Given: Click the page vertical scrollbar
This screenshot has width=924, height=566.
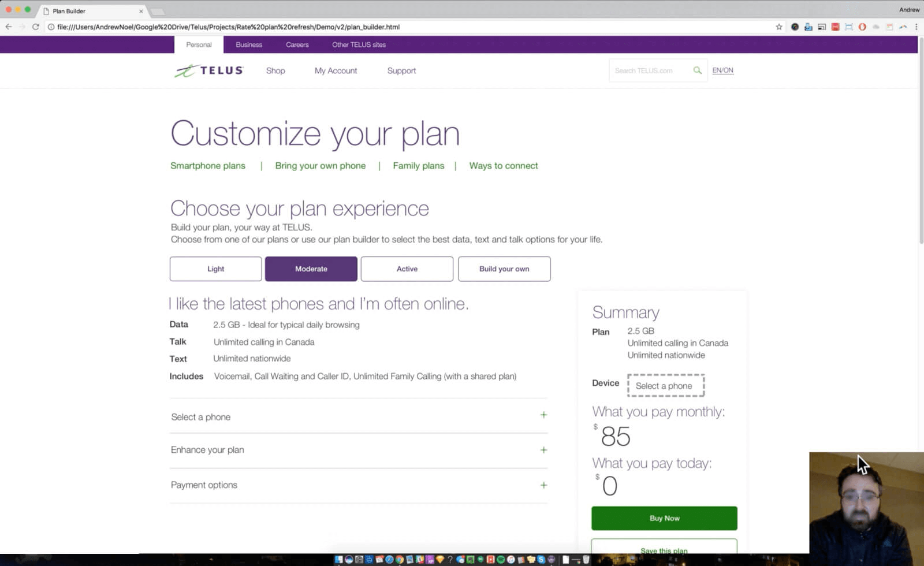Looking at the screenshot, I should pyautogui.click(x=921, y=141).
